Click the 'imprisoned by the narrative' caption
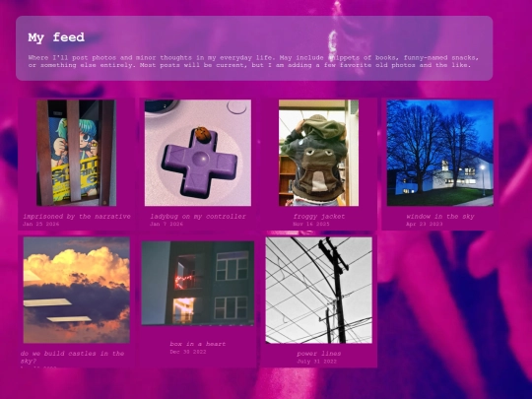Image resolution: width=532 pixels, height=399 pixels. pyautogui.click(x=77, y=216)
